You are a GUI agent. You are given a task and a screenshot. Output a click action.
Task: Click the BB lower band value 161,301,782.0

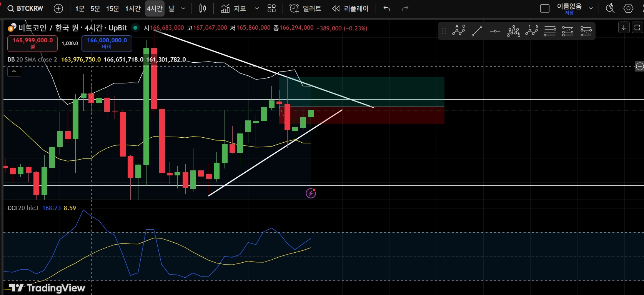point(166,60)
